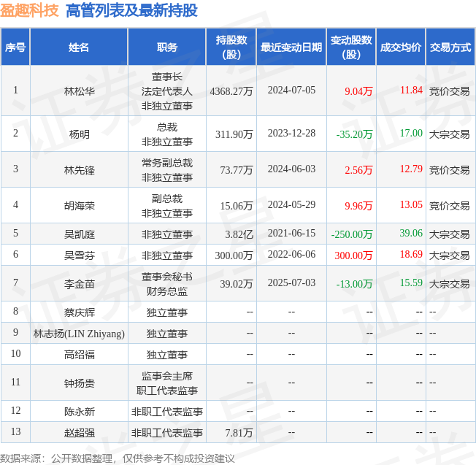This screenshot has width=476, height=465.
Task: Select the name 林松华
Action: [x=80, y=91]
